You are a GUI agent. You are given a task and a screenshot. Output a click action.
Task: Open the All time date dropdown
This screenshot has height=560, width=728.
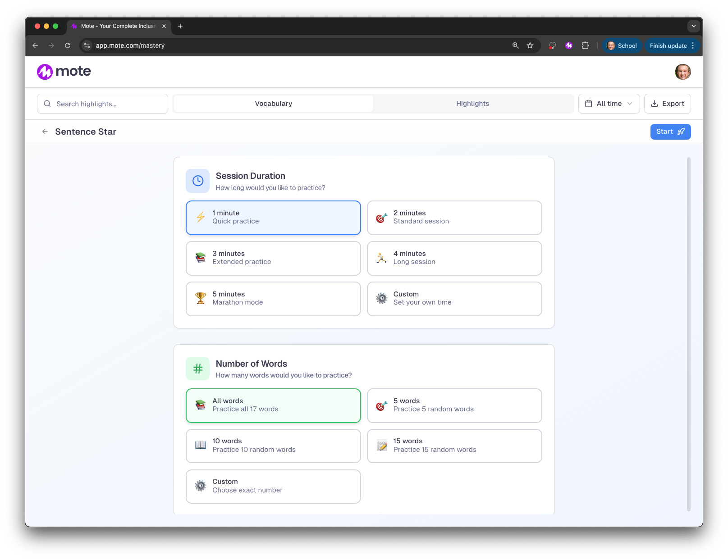[x=609, y=104]
